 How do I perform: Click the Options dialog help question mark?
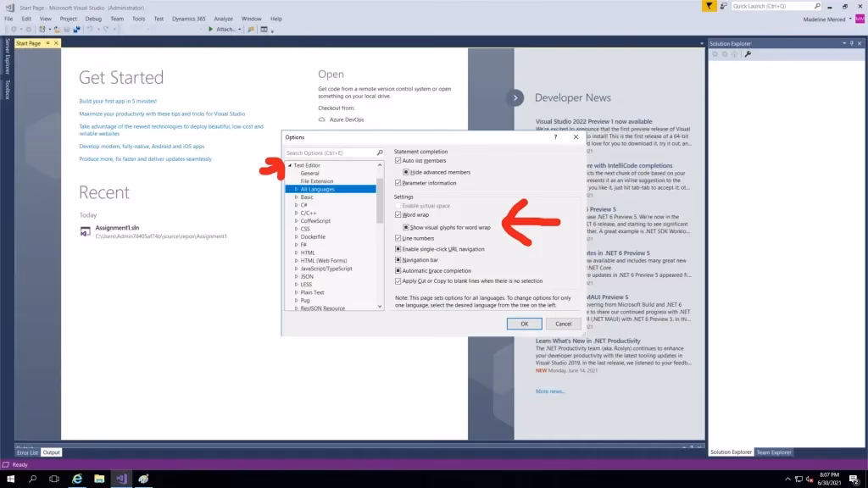pos(555,136)
